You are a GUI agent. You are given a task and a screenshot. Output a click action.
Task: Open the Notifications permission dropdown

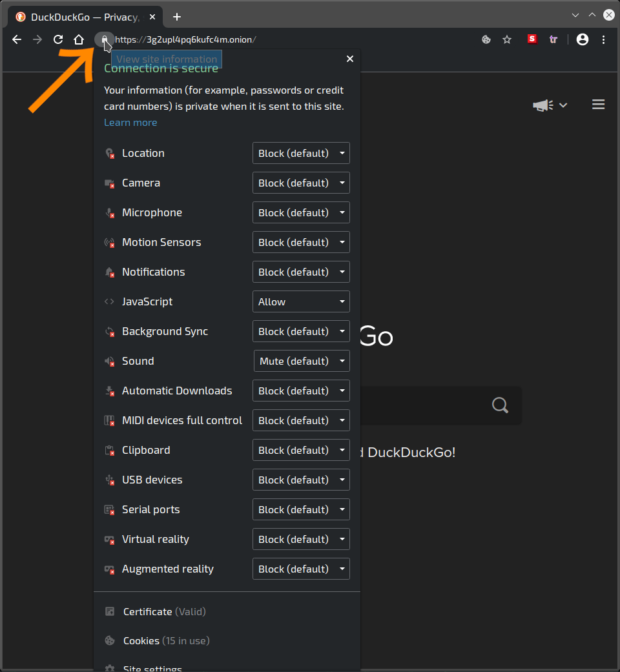point(301,272)
